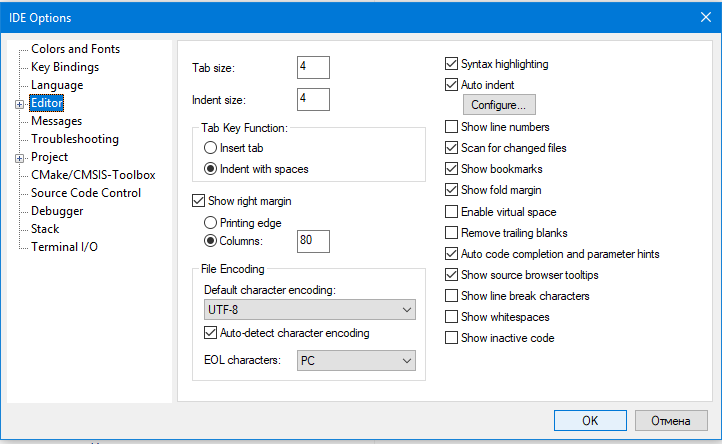The height and width of the screenshot is (444, 722).
Task: Click the Tab size input field
Action: [313, 67]
